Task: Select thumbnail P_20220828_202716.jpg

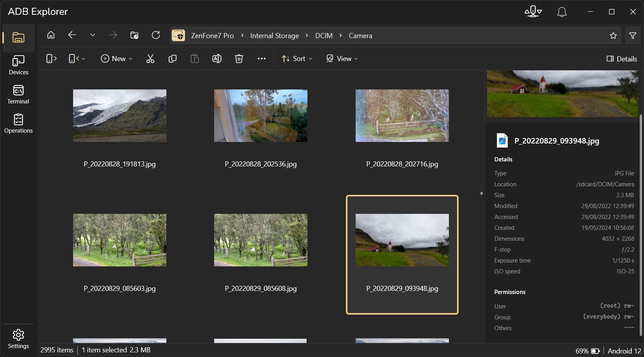Action: tap(402, 115)
